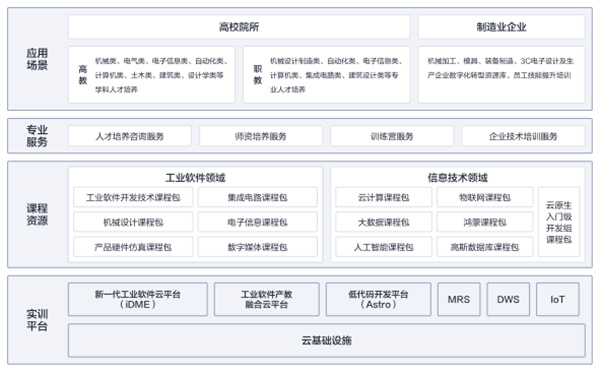Click 工业软件开发技术课程包
Image resolution: width=600 pixels, height=372 pixels.
point(133,197)
